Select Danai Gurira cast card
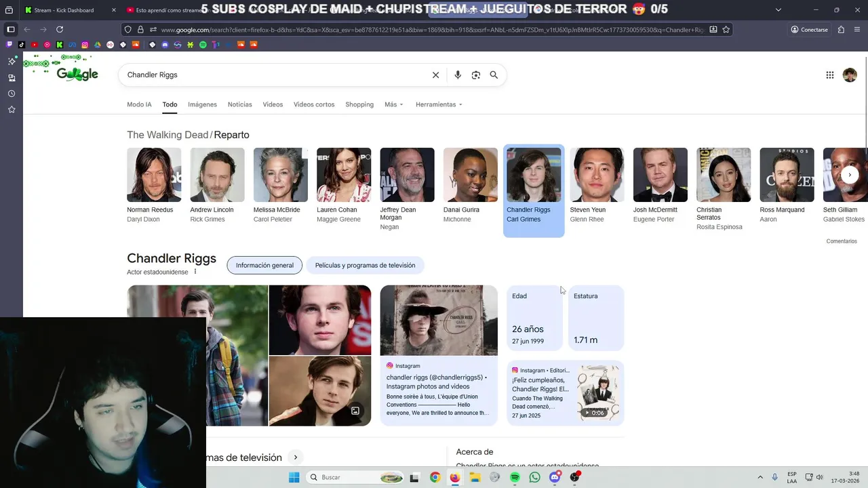Image resolution: width=868 pixels, height=488 pixels. (x=470, y=186)
